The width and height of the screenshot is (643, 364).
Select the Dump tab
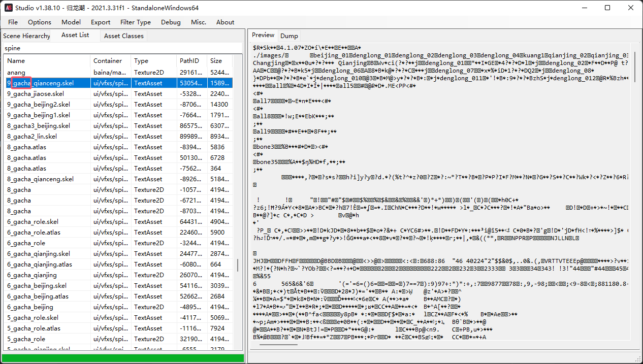click(x=289, y=36)
